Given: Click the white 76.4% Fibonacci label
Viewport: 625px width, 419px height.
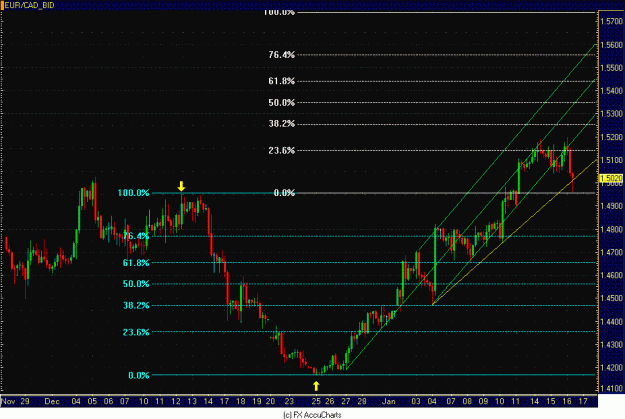Looking at the screenshot, I should pyautogui.click(x=281, y=55).
